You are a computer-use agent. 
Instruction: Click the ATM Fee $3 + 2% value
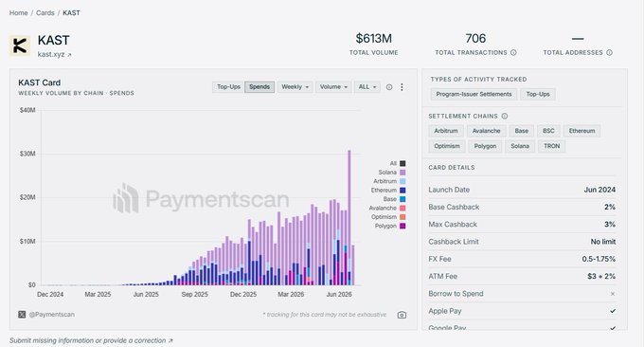pyautogui.click(x=601, y=276)
